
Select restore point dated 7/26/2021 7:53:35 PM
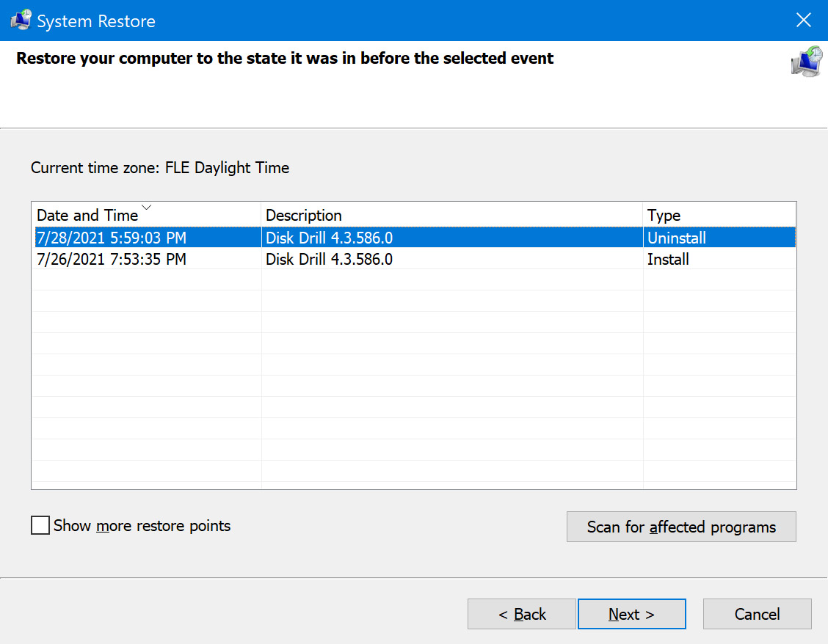pos(415,259)
